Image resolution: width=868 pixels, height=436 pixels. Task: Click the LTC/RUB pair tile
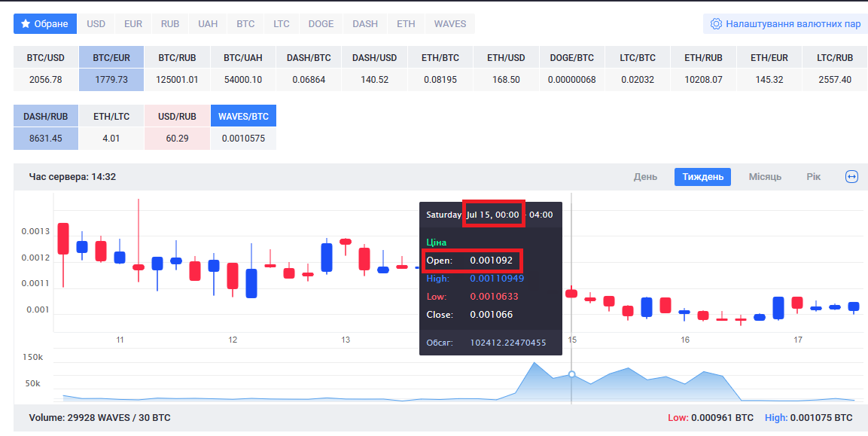(x=835, y=69)
